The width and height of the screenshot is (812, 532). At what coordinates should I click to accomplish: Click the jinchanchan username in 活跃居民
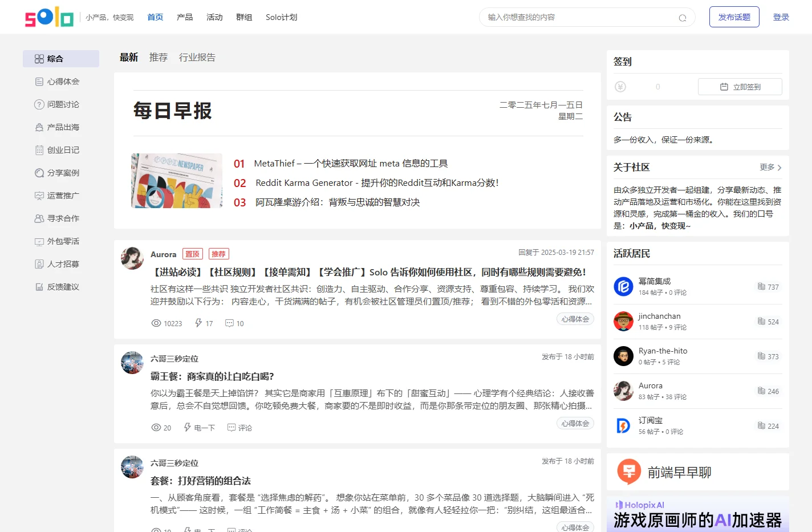(x=660, y=316)
